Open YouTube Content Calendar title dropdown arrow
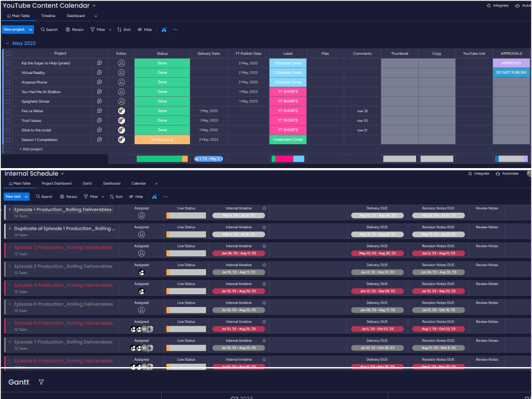Image resolution: width=532 pixels, height=399 pixels. click(x=94, y=5)
